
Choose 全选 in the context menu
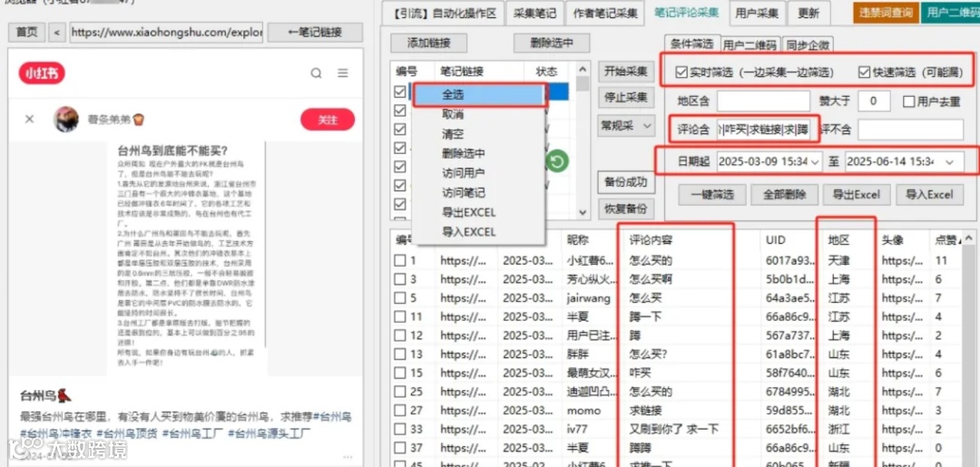coord(479,94)
